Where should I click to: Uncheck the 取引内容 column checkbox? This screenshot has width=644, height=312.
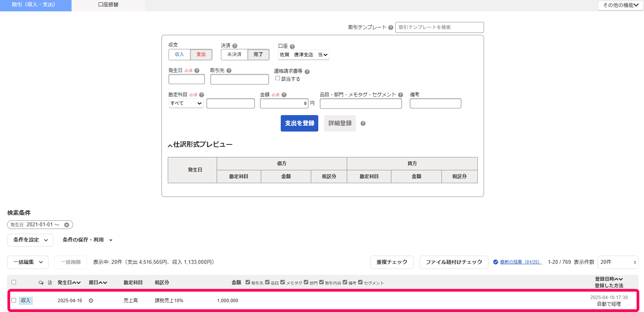(321, 282)
